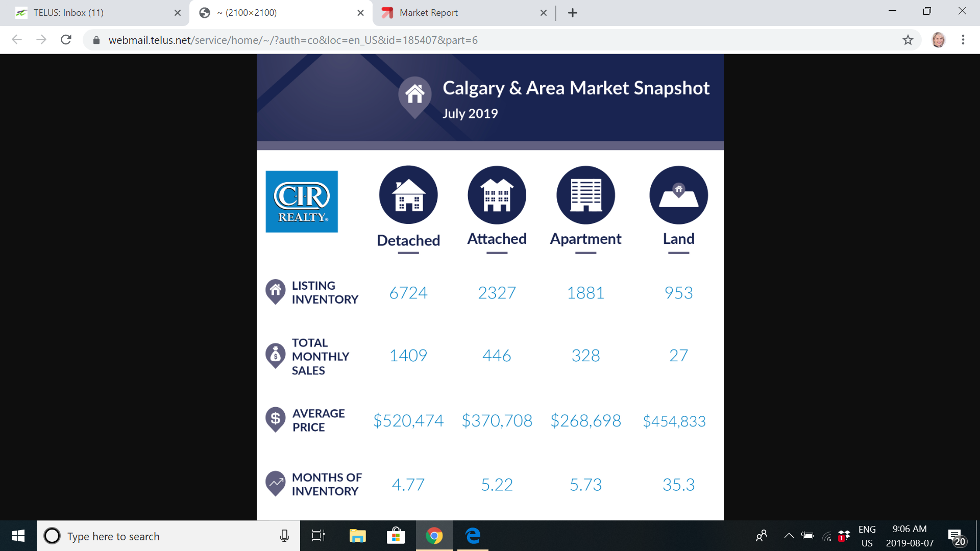Click the address bar URL

point(293,40)
